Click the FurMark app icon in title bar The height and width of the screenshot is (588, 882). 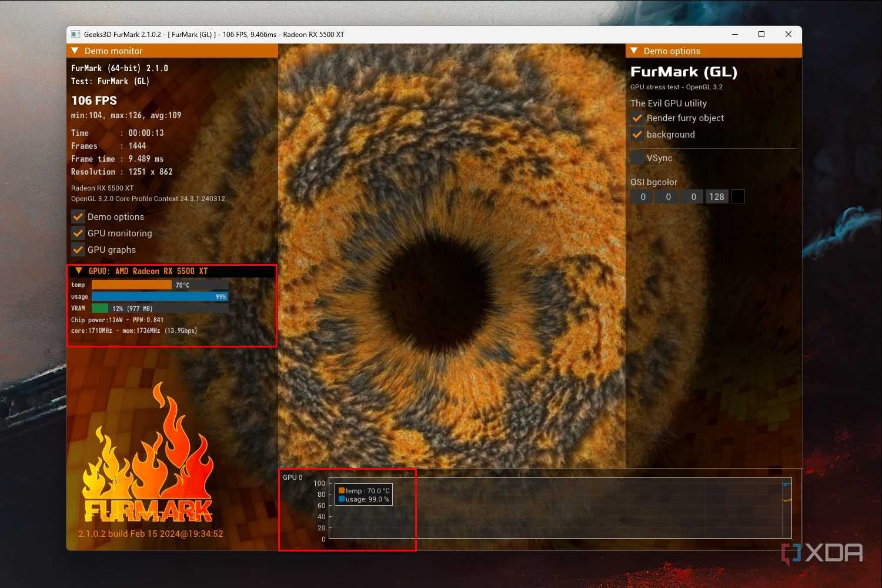(x=75, y=34)
